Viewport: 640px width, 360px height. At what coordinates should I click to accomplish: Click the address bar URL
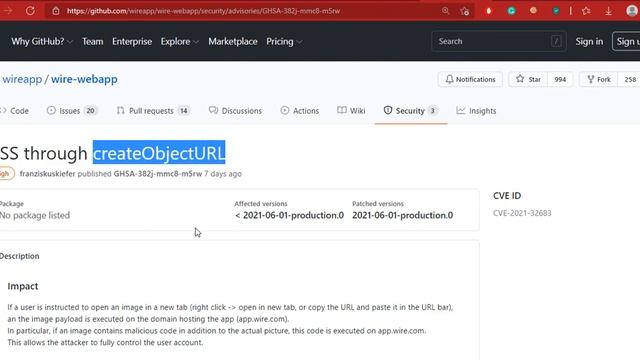(x=203, y=11)
